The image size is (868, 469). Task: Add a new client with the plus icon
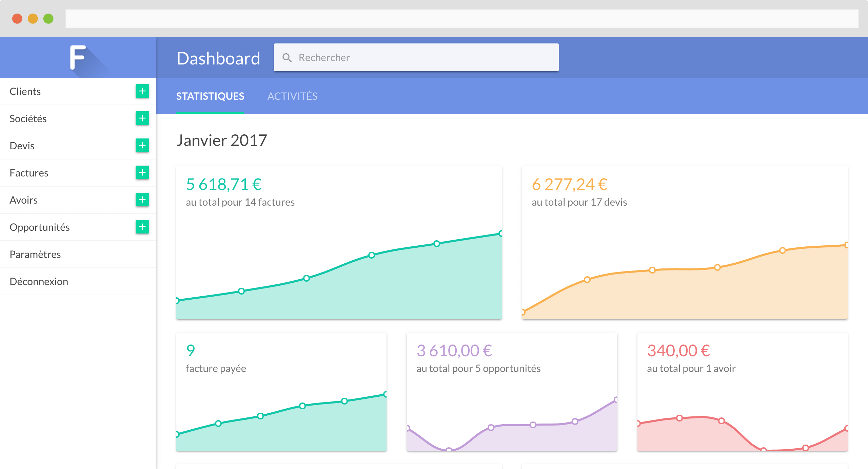[142, 91]
